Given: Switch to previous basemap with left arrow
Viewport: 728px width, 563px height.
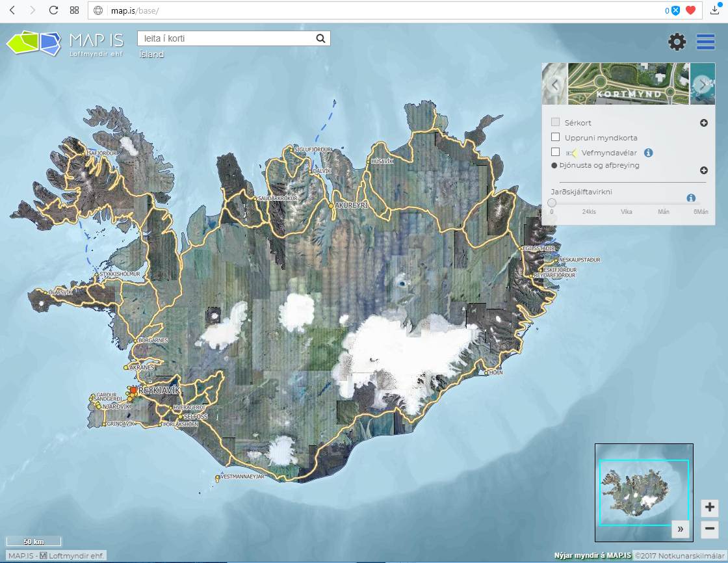Looking at the screenshot, I should (x=554, y=85).
